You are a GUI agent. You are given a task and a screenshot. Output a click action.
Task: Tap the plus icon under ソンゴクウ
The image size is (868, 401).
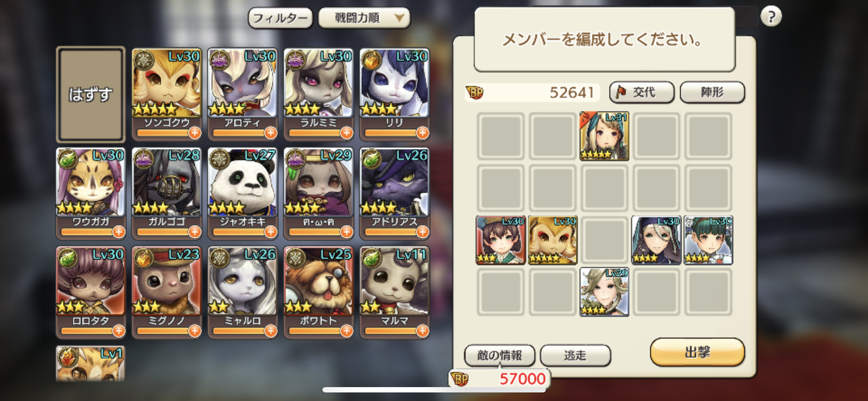[194, 133]
